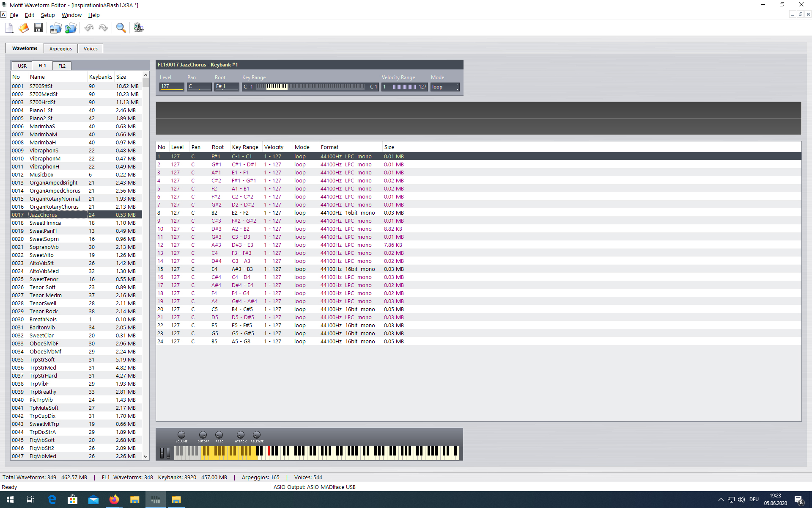Screen dimensions: 812x508
Task: Click the Redo arrow icon
Action: point(103,28)
